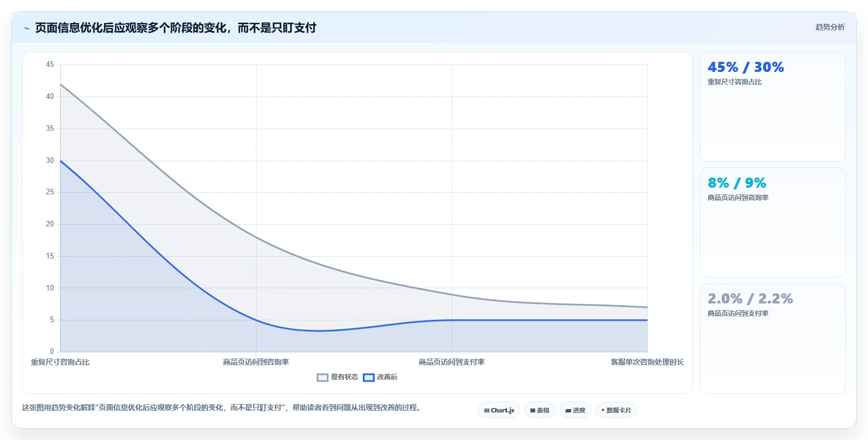Screen dimensions: 868x440
Task: Click the trend icon beside the header title
Action: coord(26,28)
